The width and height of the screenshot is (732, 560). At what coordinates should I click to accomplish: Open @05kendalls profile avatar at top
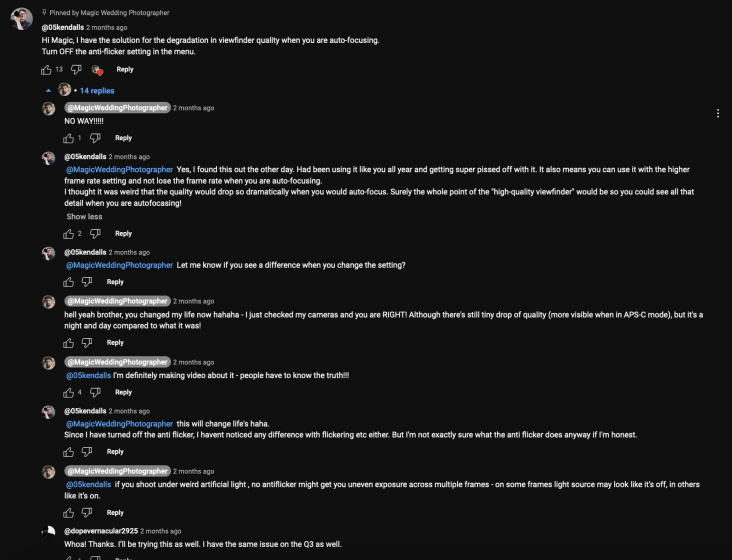coord(21,19)
